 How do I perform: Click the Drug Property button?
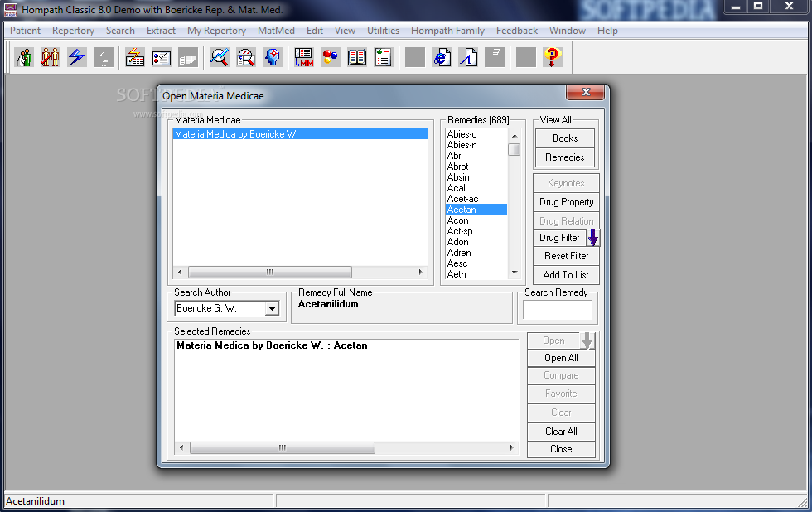(567, 202)
